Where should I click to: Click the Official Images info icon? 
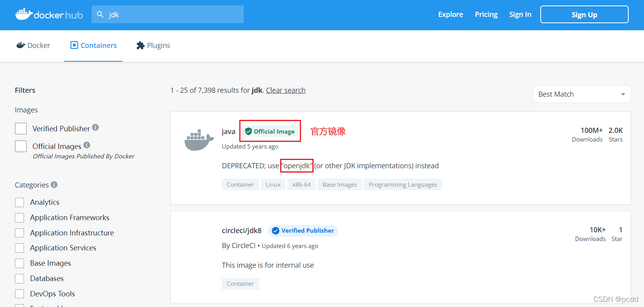coord(87,145)
